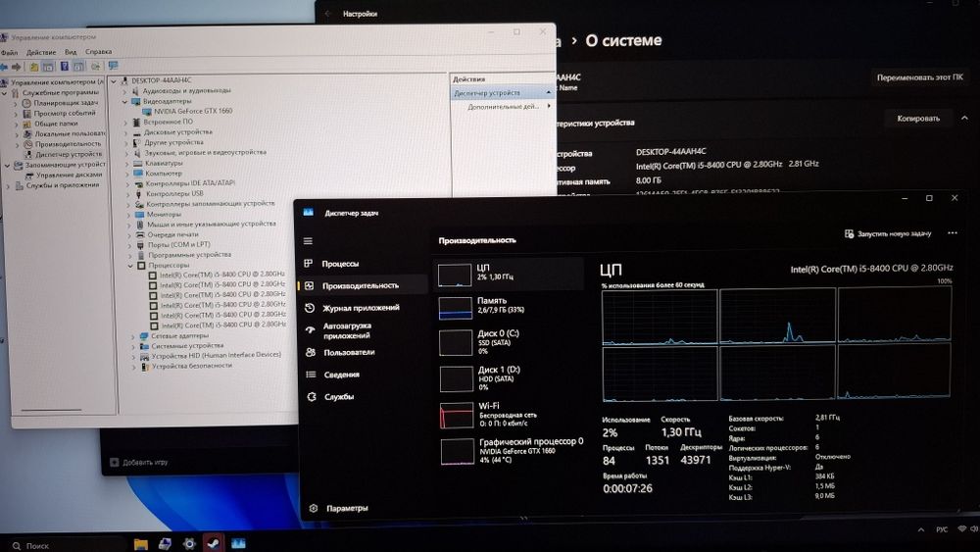
Task: Click back arrow toolbar icon in Computer Management
Action: click(x=4, y=67)
